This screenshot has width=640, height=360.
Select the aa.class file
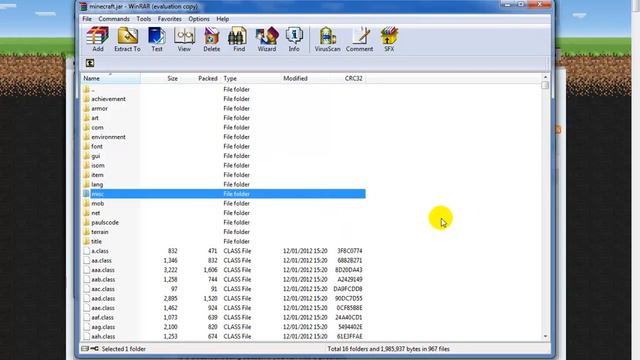[x=224, y=260]
